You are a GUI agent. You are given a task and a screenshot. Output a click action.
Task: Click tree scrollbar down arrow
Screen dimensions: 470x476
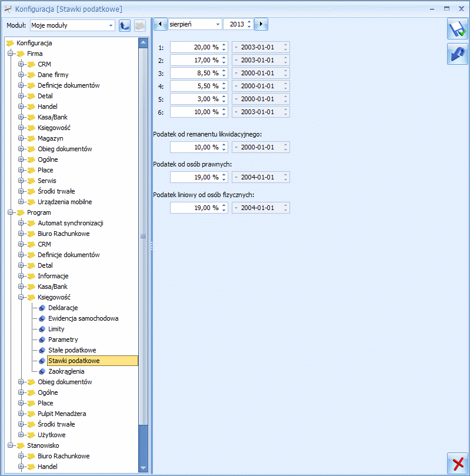[x=143, y=468]
